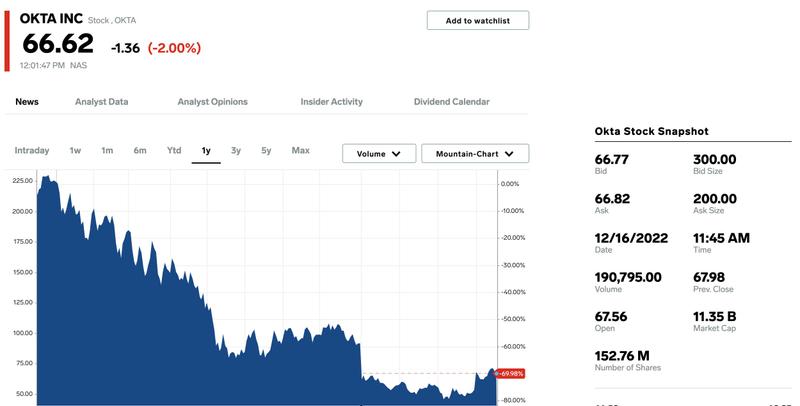Click the 67.98 Prev. Close value
This screenshot has width=800, height=406.
click(x=709, y=277)
